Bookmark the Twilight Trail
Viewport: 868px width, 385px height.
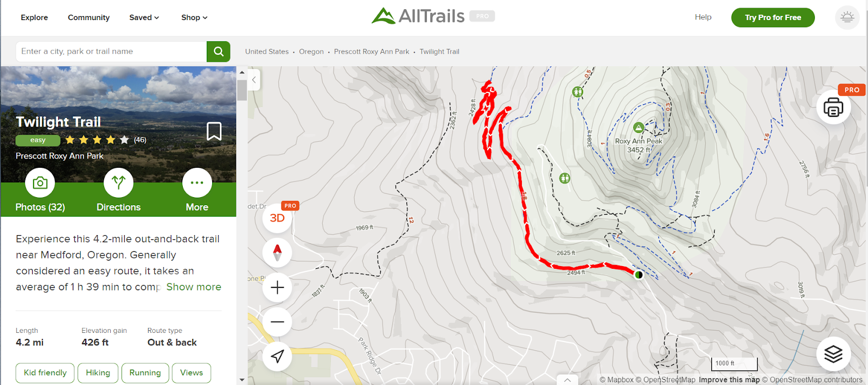pyautogui.click(x=214, y=131)
